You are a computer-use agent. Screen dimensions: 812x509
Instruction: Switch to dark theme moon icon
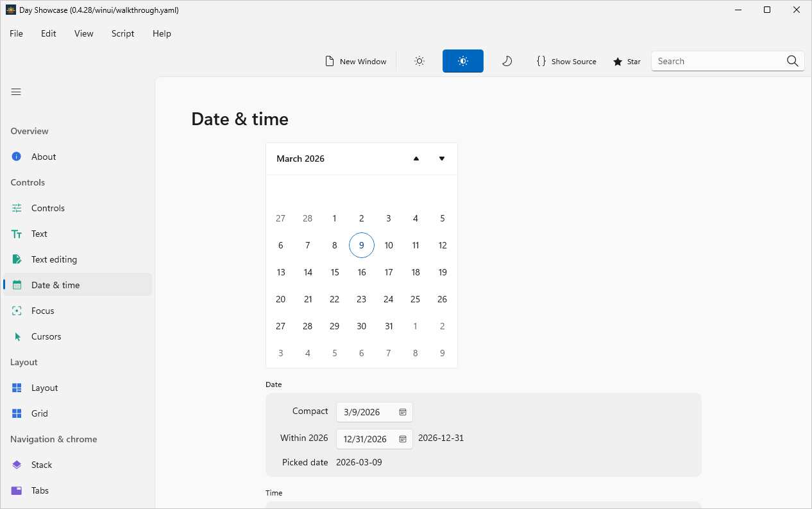point(507,61)
